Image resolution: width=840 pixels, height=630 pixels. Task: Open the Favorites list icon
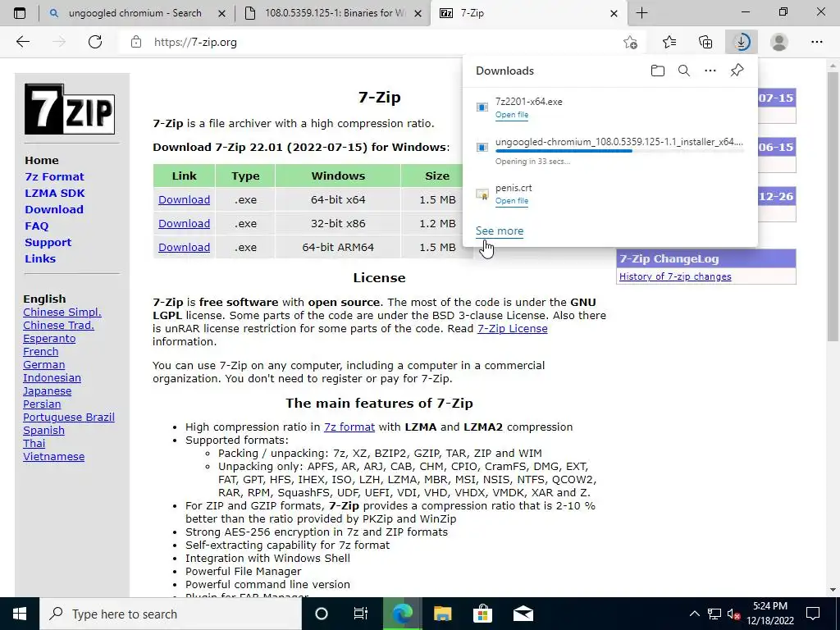pos(669,42)
